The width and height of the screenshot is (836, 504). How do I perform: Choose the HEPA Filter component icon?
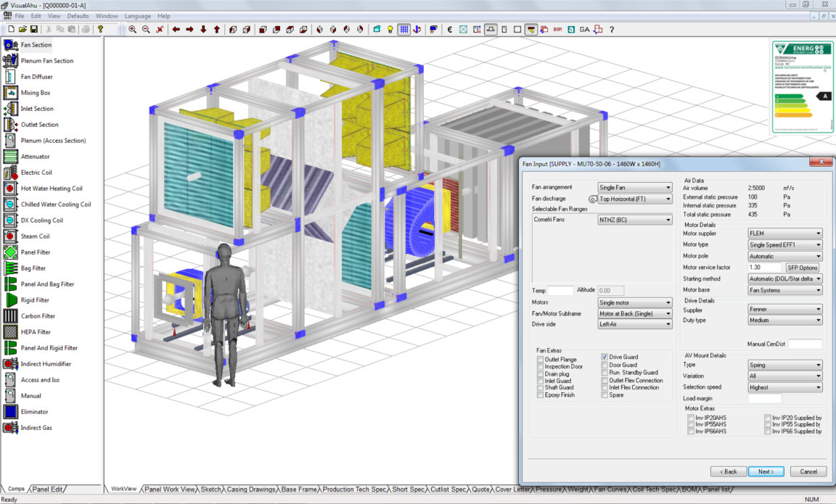click(10, 332)
